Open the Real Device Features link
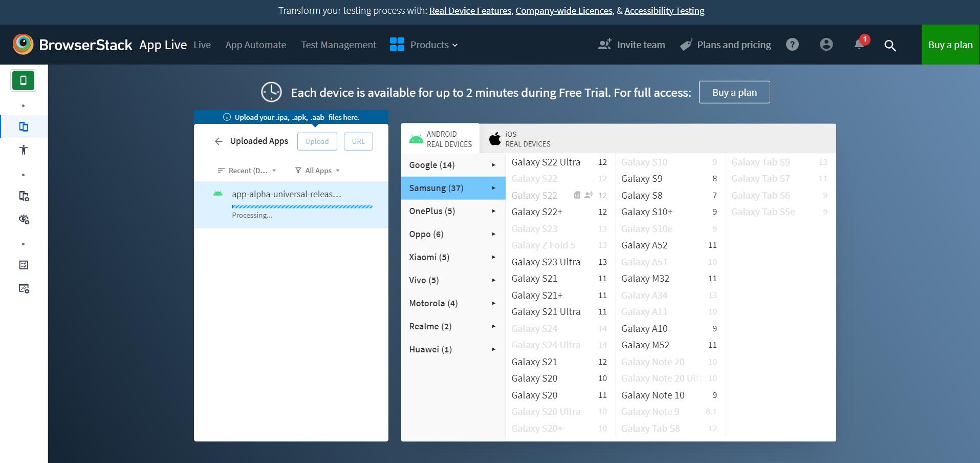The height and width of the screenshot is (463, 980). point(470,11)
